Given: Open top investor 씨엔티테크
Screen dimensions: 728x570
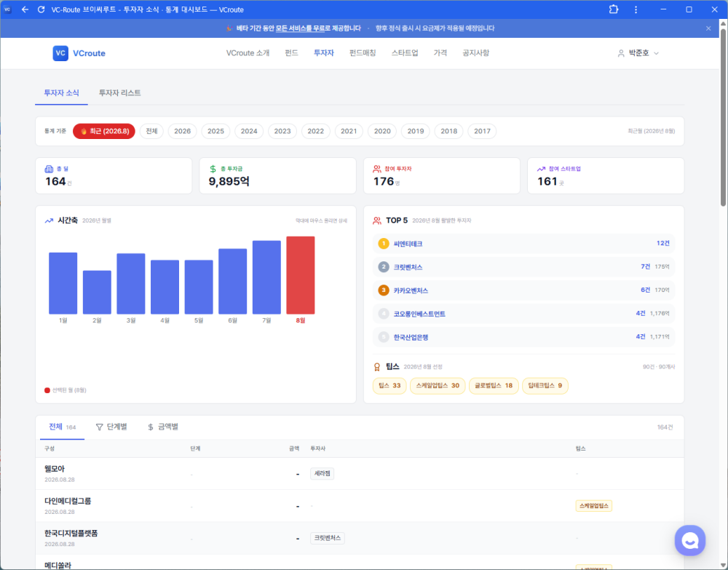Looking at the screenshot, I should (x=523, y=244).
